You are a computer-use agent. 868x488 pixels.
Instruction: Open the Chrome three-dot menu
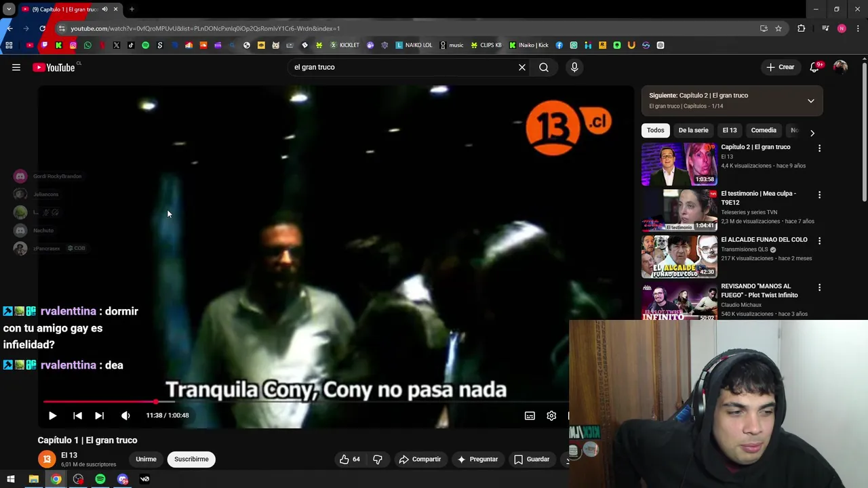[x=858, y=28]
